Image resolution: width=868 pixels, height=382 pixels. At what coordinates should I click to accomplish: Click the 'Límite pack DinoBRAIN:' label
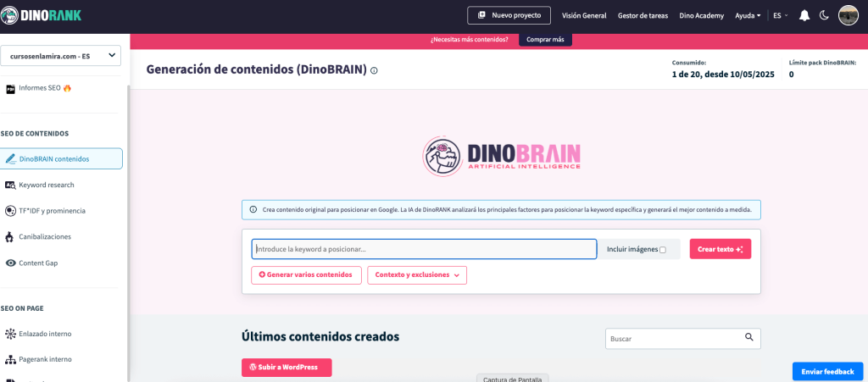tap(822, 63)
